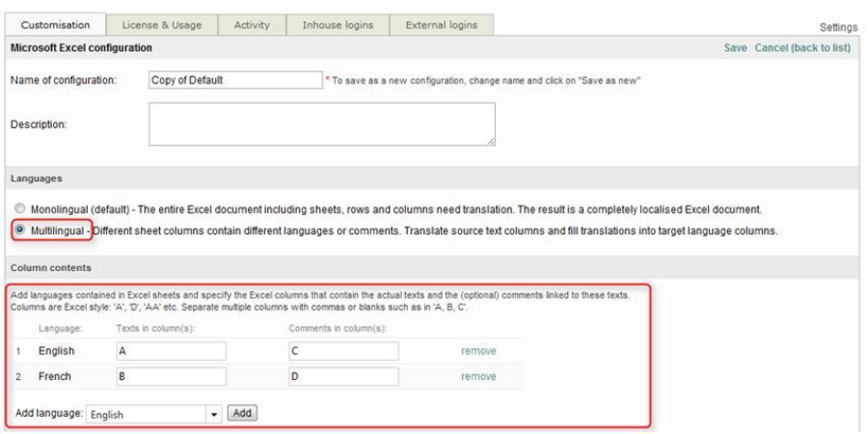
Task: Click the French comments column field
Action: (x=342, y=376)
